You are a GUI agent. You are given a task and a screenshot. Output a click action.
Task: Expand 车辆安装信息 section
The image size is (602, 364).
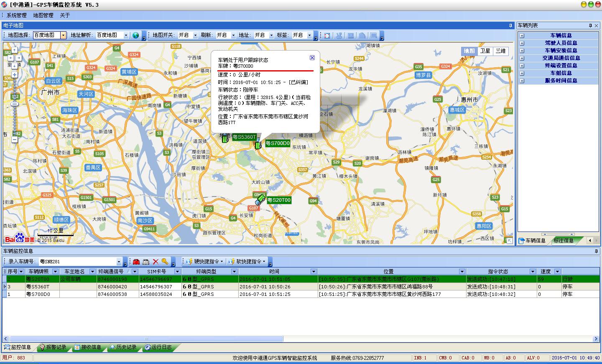point(522,51)
